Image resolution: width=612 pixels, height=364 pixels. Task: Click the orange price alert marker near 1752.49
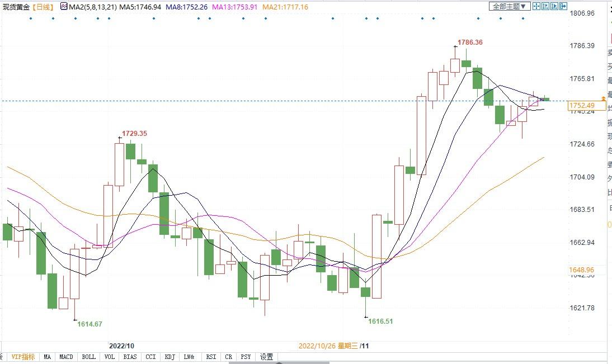tap(604, 99)
